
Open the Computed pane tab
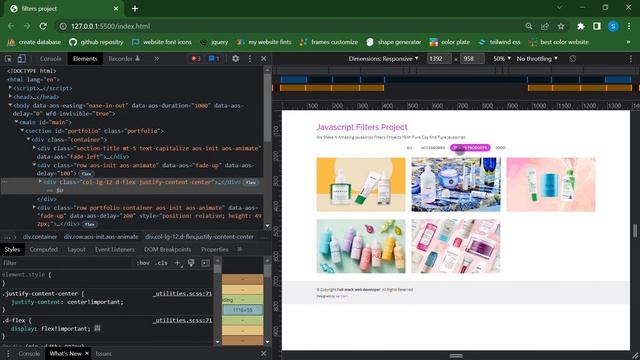pos(44,249)
